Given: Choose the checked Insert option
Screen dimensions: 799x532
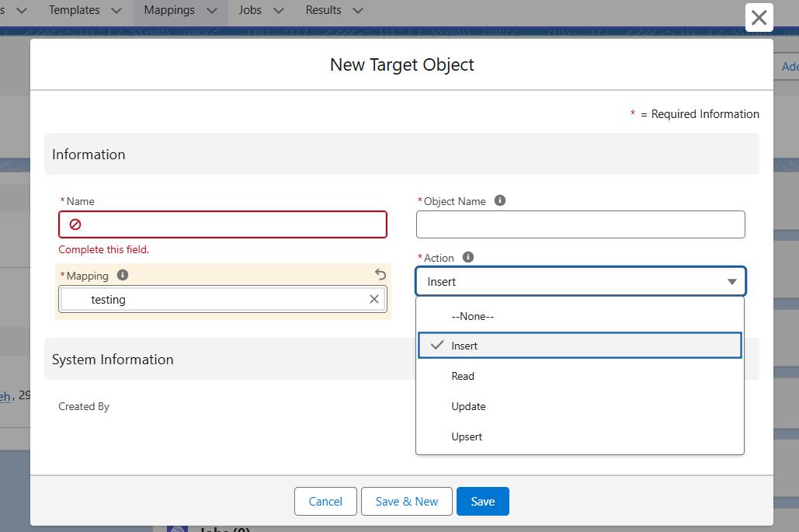Looking at the screenshot, I should tap(464, 346).
